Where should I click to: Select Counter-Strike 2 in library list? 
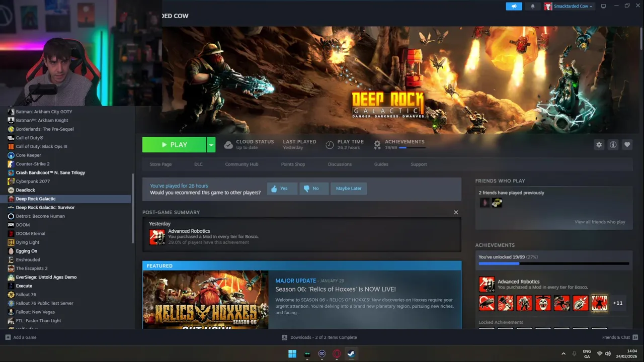pyautogui.click(x=32, y=164)
